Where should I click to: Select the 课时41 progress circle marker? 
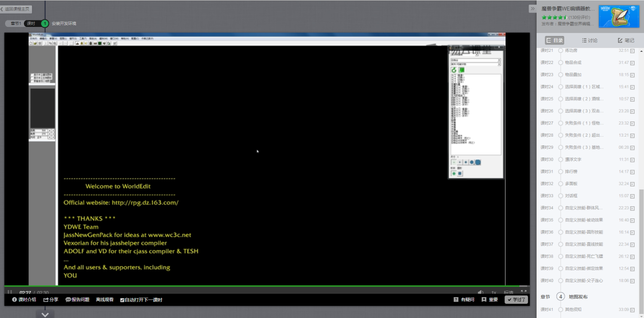561,309
